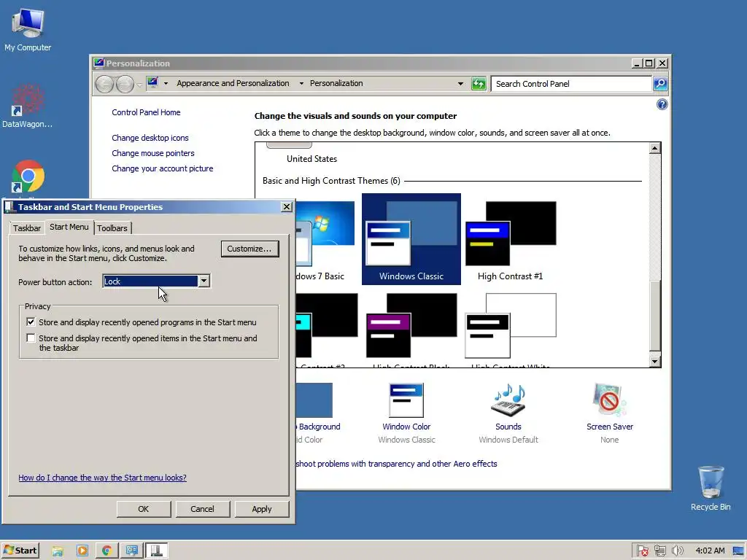Click the volume speaker icon in the tray

677,551
